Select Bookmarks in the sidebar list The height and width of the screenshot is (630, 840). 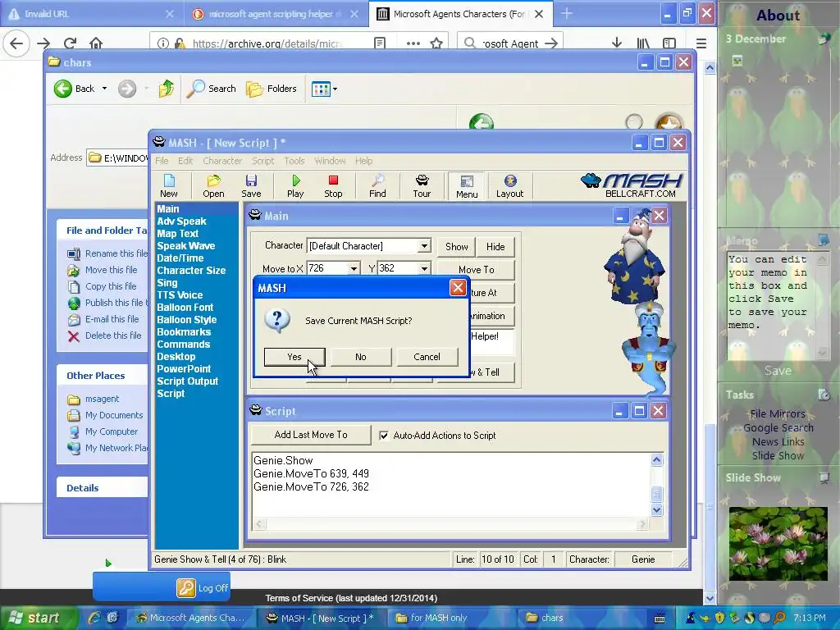pyautogui.click(x=184, y=332)
